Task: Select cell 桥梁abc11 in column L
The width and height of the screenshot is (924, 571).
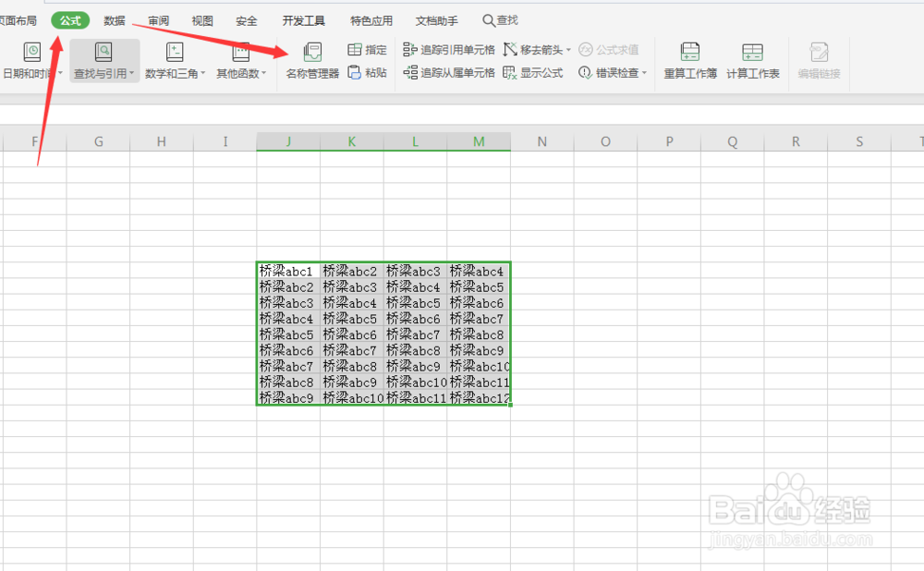Action: pos(416,398)
